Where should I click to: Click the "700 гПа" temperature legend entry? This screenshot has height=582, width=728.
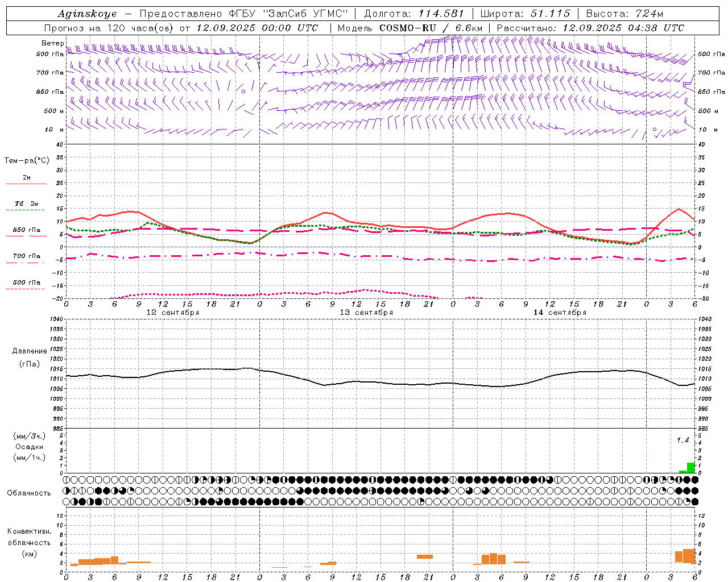tap(26, 259)
